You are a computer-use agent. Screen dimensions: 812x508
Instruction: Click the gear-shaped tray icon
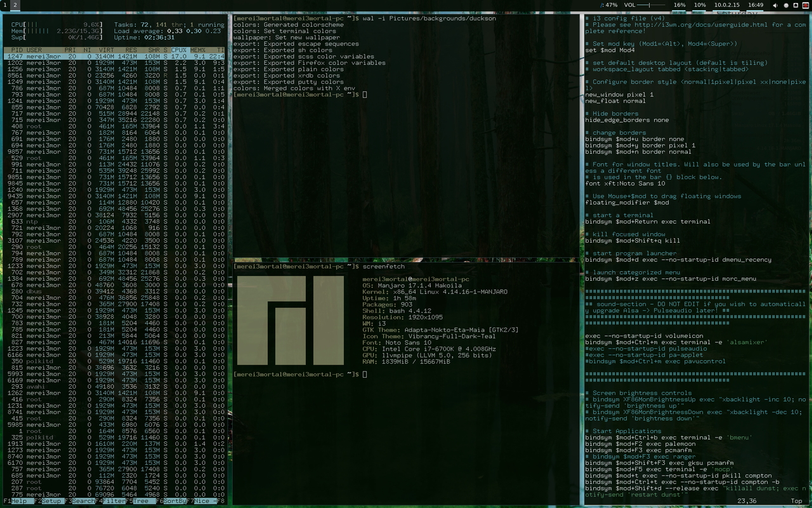click(x=785, y=5)
